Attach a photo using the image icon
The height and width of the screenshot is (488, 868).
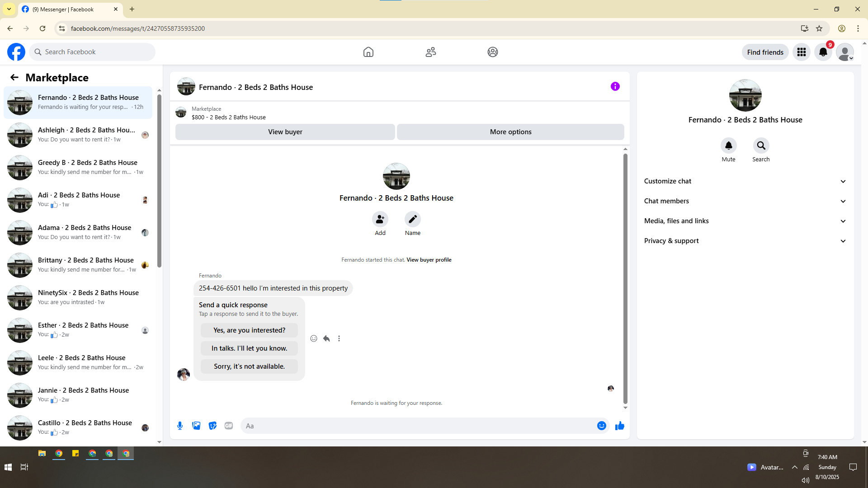[x=196, y=426]
